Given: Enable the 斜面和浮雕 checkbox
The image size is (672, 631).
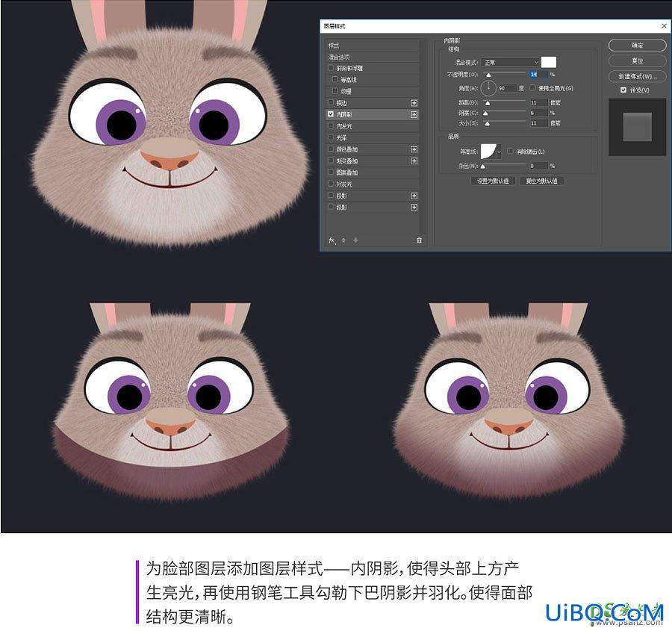Looking at the screenshot, I should (x=331, y=68).
